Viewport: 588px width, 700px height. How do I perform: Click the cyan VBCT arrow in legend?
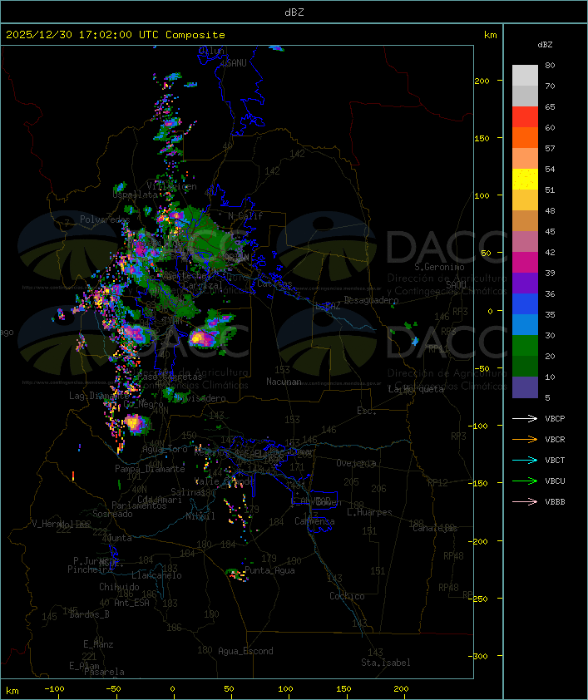pyautogui.click(x=525, y=460)
